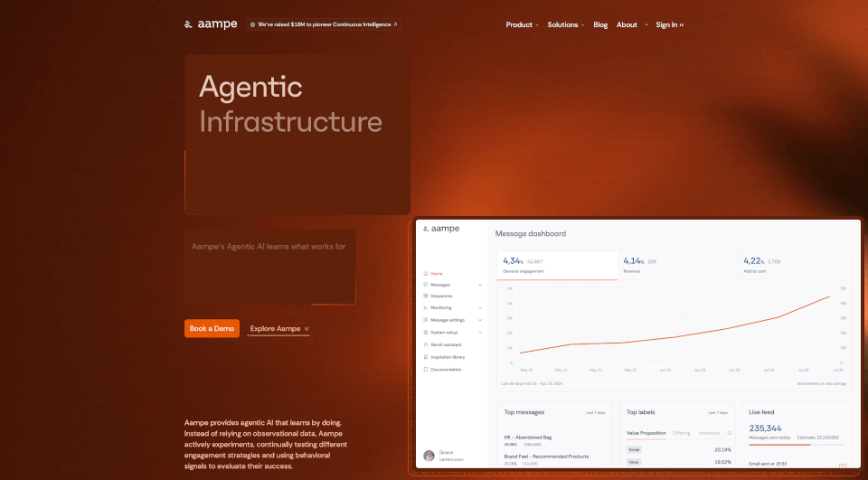Open the About page

click(x=627, y=25)
